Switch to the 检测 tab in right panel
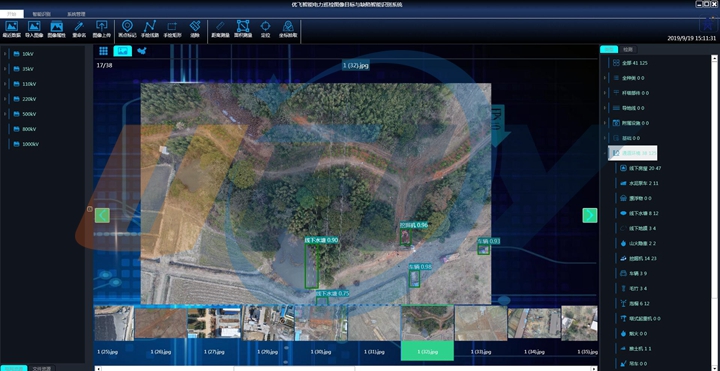 coord(627,50)
